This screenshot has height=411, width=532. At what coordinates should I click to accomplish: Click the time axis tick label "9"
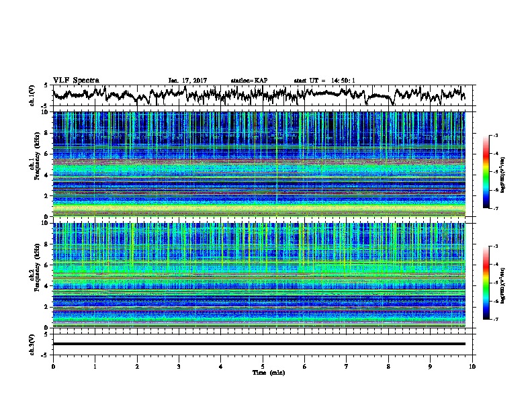pyautogui.click(x=430, y=367)
